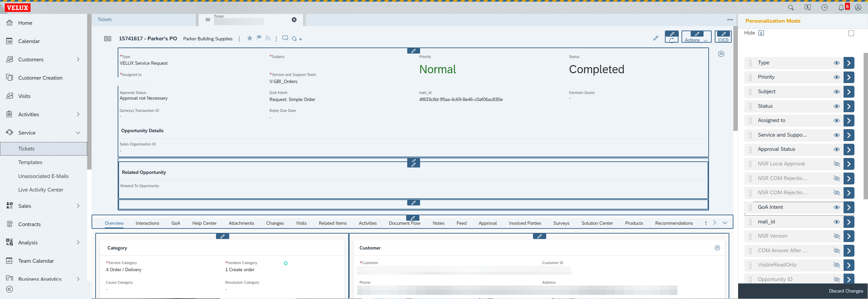The width and height of the screenshot is (868, 299).
Task: Expand the Sales sidebar menu
Action: coord(78,206)
